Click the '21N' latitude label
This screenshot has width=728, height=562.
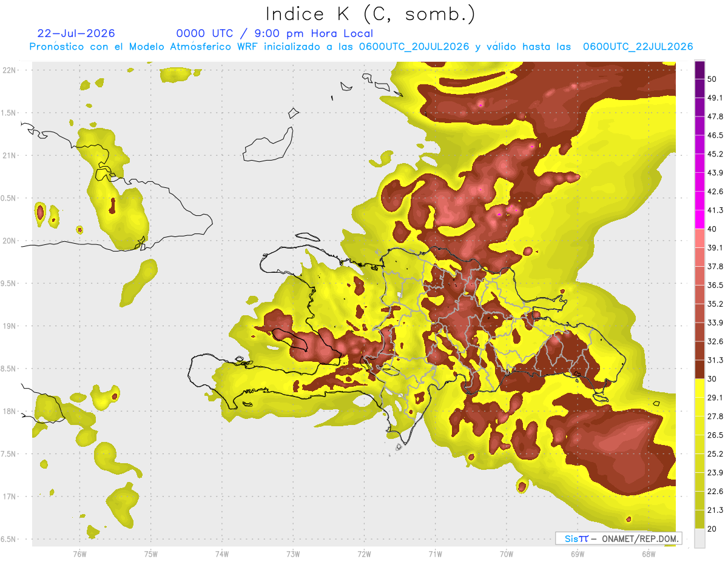[9, 155]
